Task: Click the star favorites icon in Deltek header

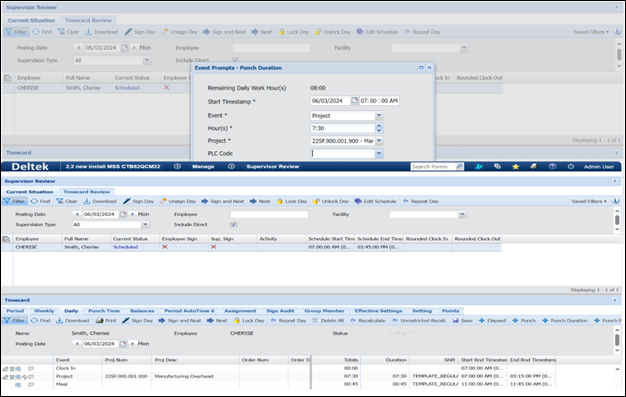Action: tap(515, 167)
